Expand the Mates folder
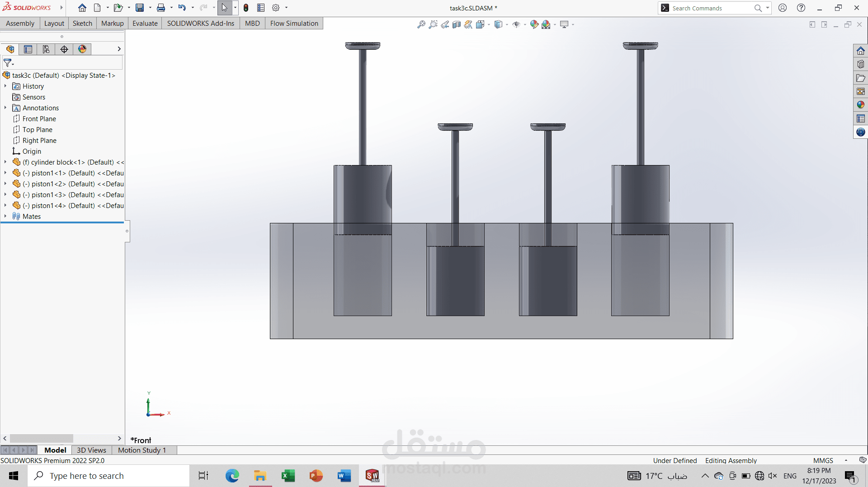The width and height of the screenshot is (868, 487). pos(5,216)
